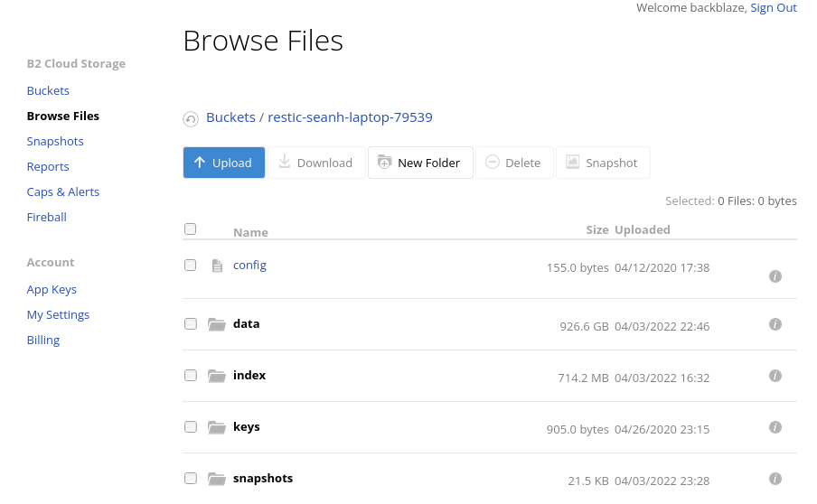Select Browse Files in sidebar
The width and height of the screenshot is (817, 504).
63,117
